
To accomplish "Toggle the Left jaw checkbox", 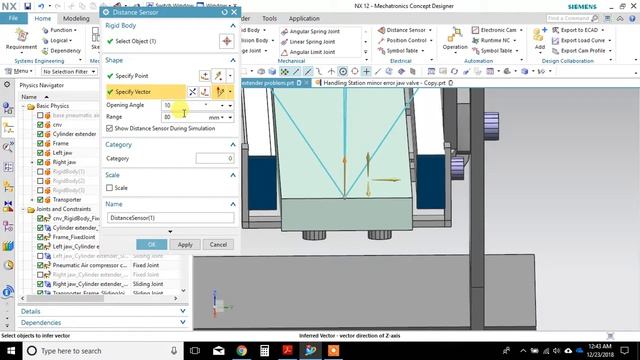I will (40, 153).
